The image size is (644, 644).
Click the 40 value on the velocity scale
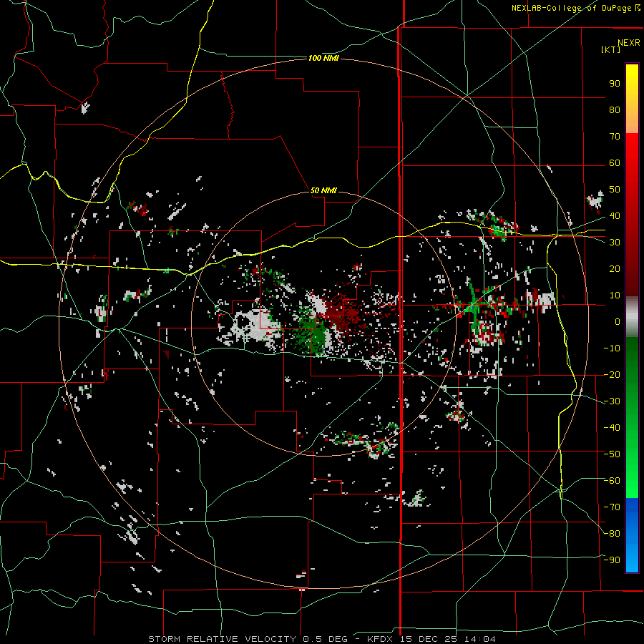point(615,216)
